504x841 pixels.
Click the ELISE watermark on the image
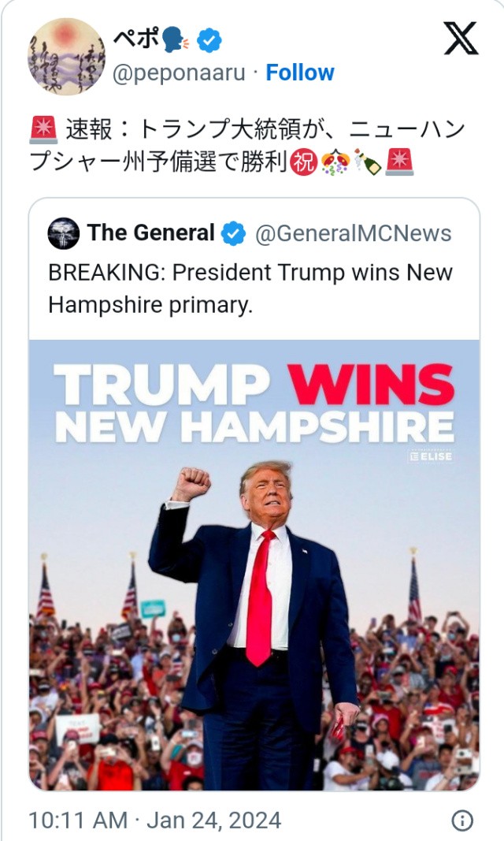click(x=430, y=456)
